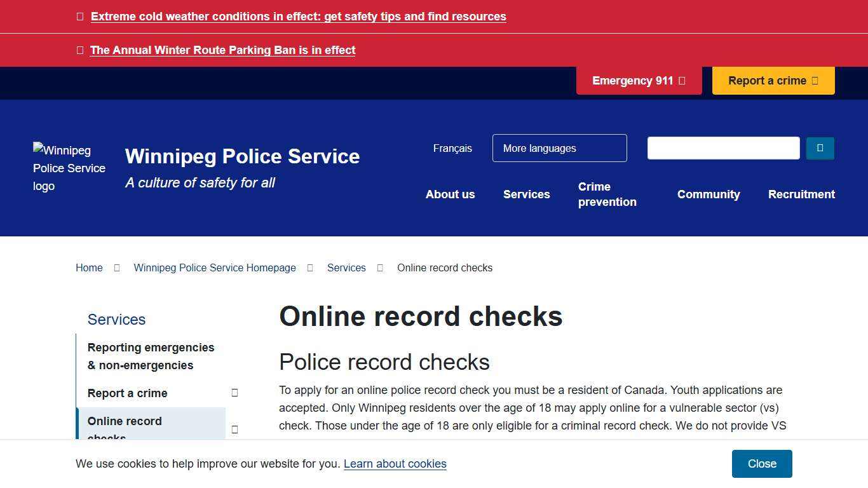Click inside the search text field

click(x=723, y=147)
